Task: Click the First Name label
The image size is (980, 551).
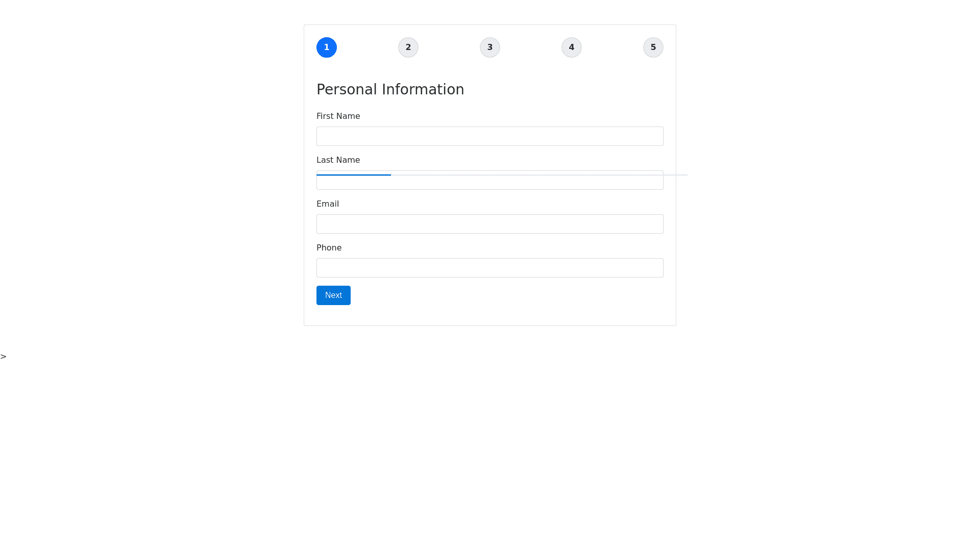Action: [338, 116]
